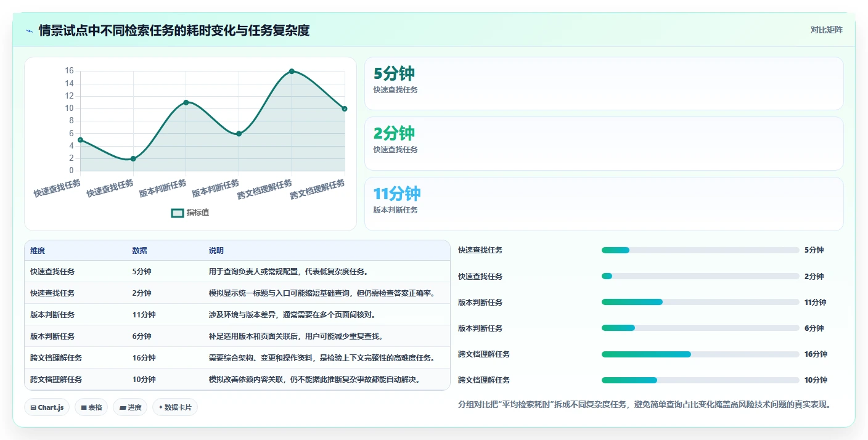
Task: Click the progress bar showing 6分钟
Action: coord(700,328)
